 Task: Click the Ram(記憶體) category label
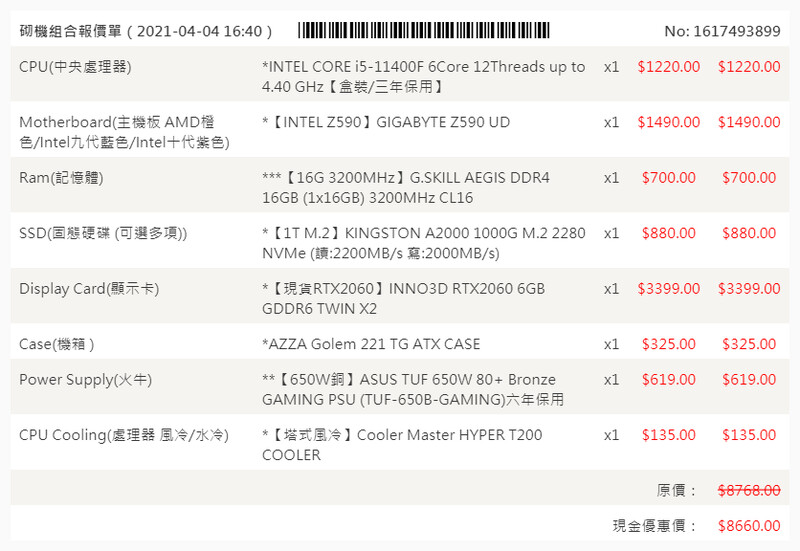coord(61,178)
